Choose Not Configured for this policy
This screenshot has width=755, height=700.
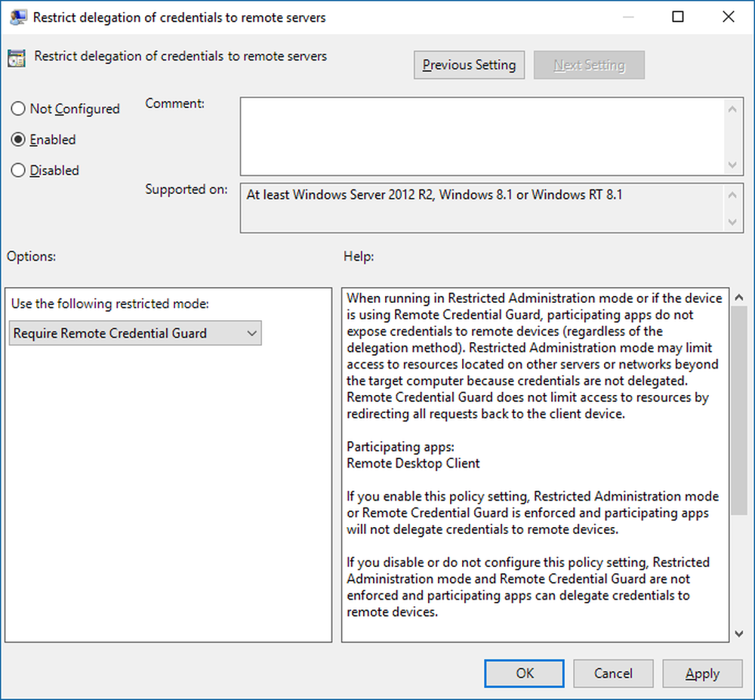click(18, 109)
